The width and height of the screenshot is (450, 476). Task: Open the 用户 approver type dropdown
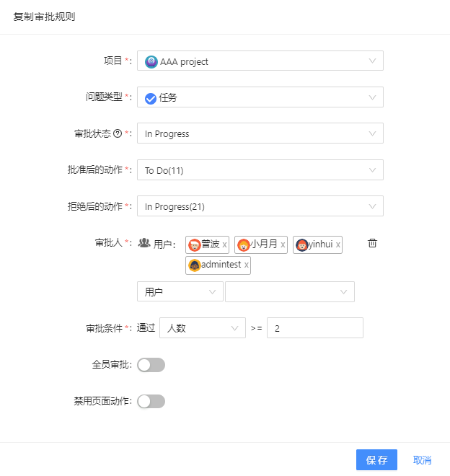tap(180, 291)
